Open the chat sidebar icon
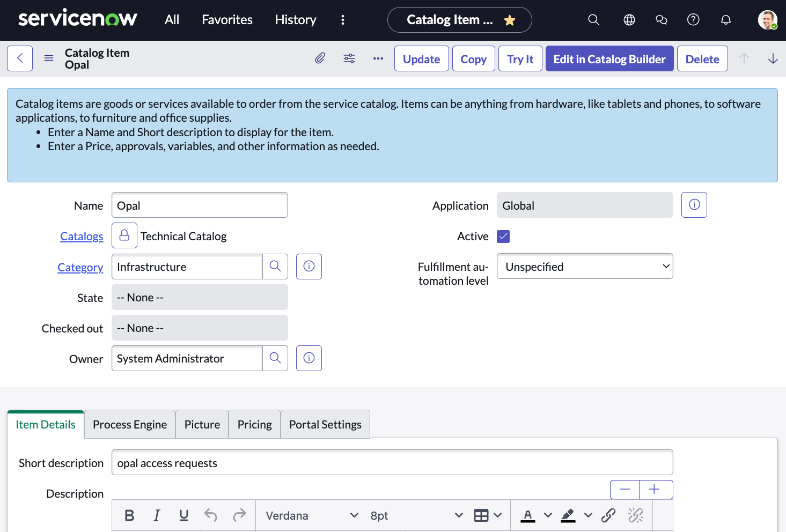This screenshot has height=532, width=786. point(662,20)
